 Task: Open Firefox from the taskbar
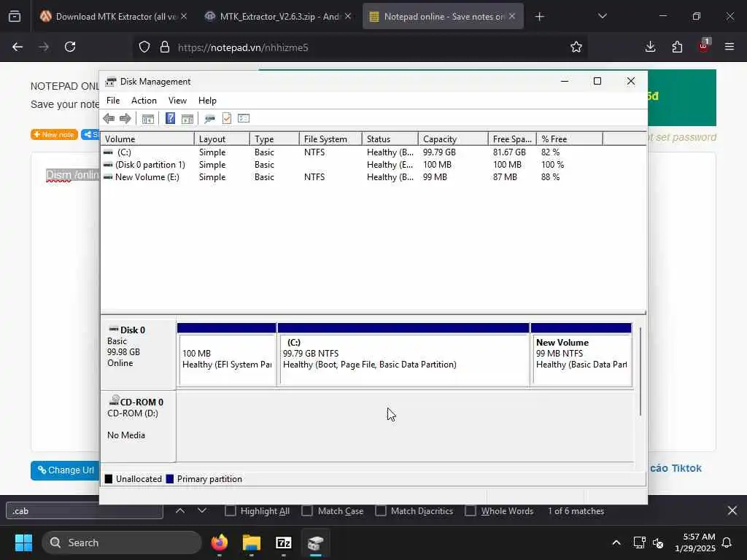pos(220,542)
